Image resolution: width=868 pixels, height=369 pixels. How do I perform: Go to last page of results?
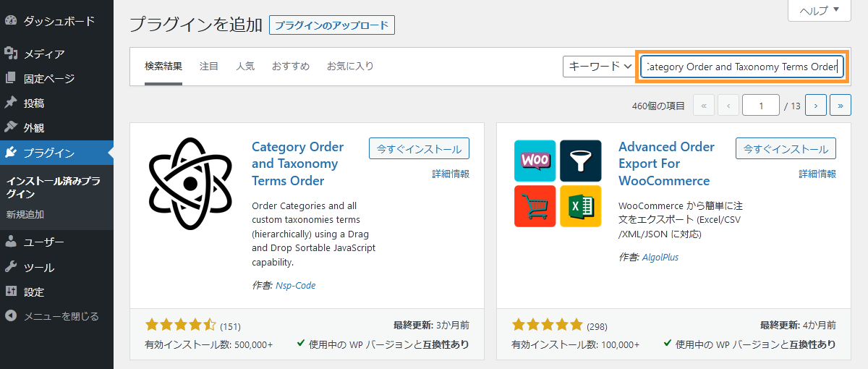(x=840, y=106)
